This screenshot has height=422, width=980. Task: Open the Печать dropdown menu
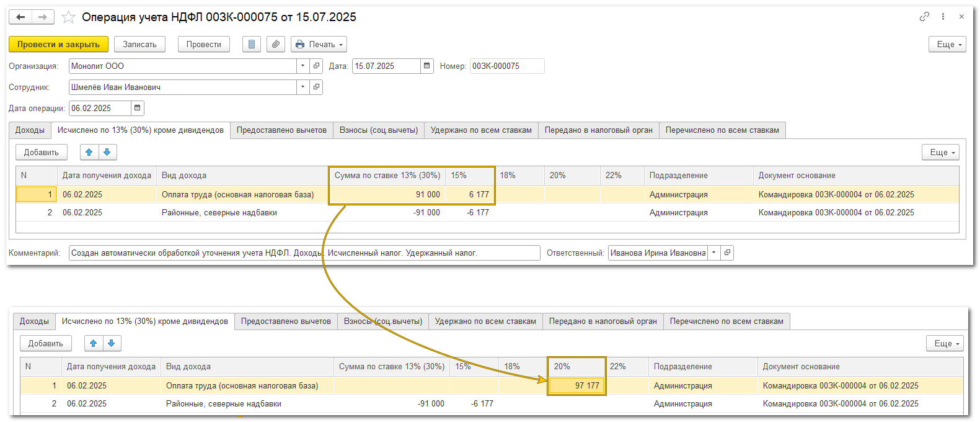click(x=319, y=44)
